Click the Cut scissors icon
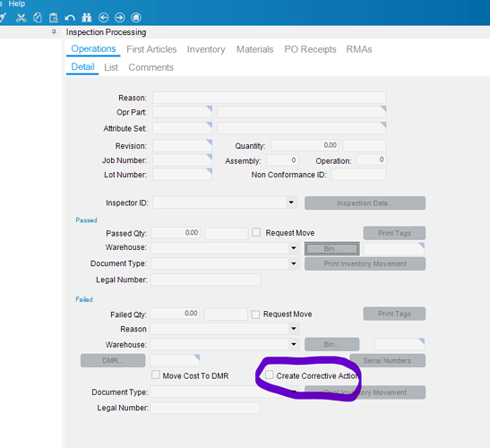Screen dimensions: 490x448 pos(21,18)
